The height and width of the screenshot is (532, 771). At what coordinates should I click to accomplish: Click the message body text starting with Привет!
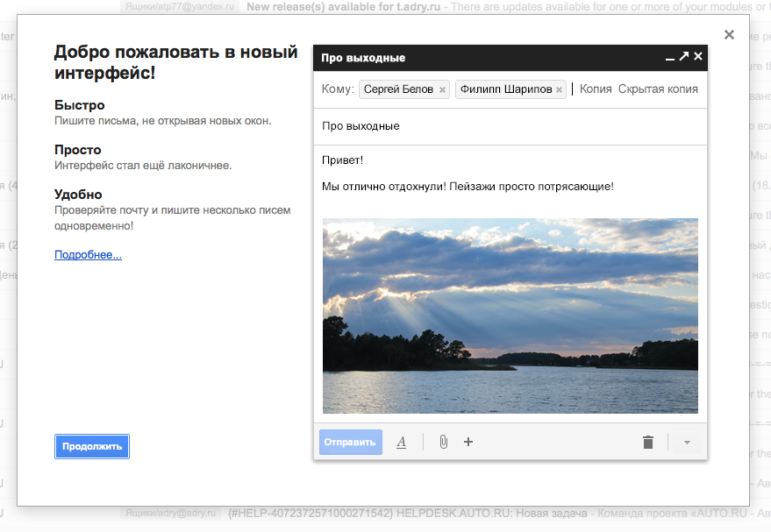pos(343,160)
